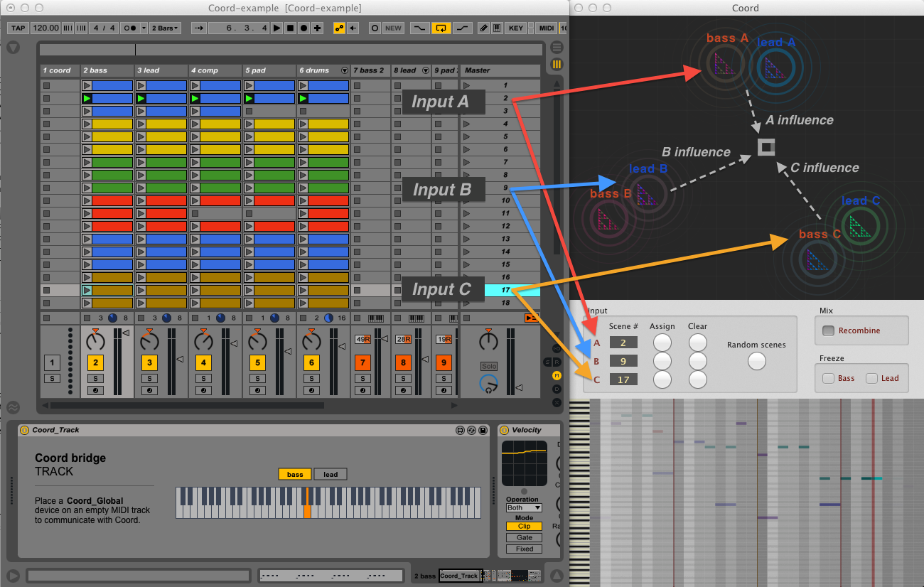
Task: Toggle the automation arm button
Action: [x=339, y=28]
